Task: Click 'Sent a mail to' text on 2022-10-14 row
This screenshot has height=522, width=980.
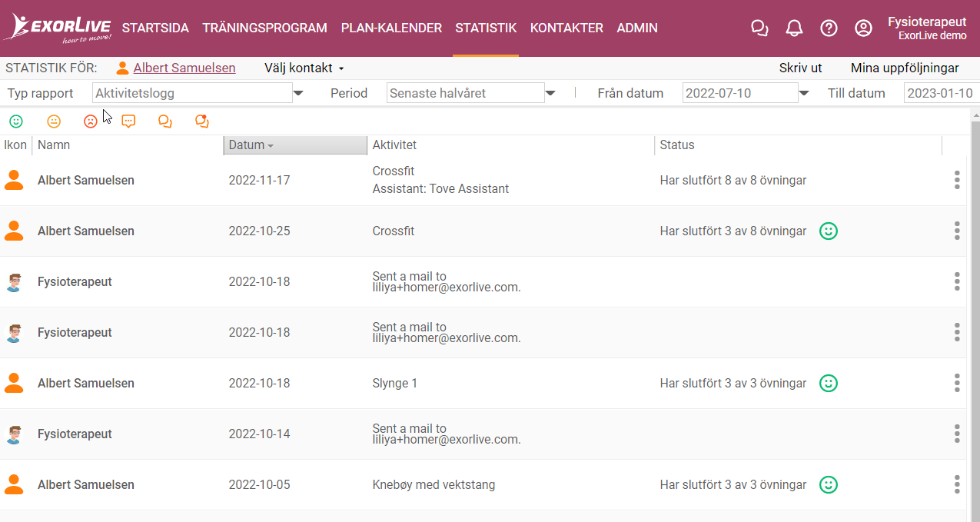Action: (x=409, y=428)
